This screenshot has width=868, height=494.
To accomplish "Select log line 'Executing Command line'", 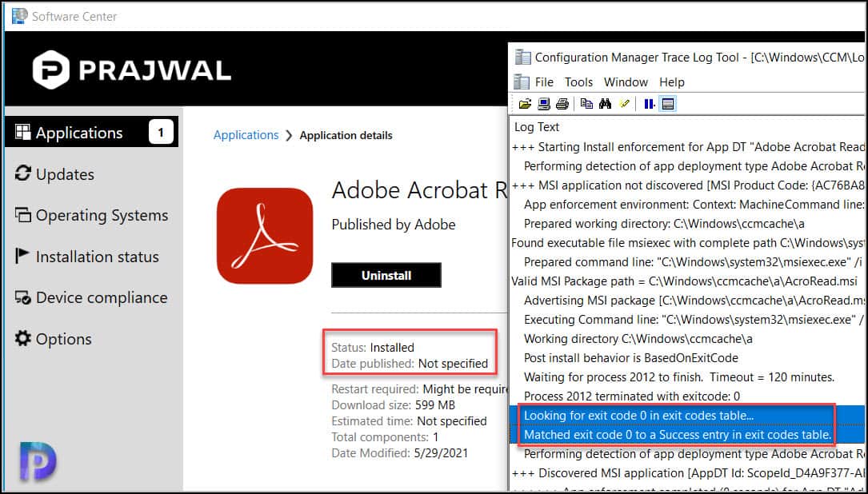I will tap(687, 320).
